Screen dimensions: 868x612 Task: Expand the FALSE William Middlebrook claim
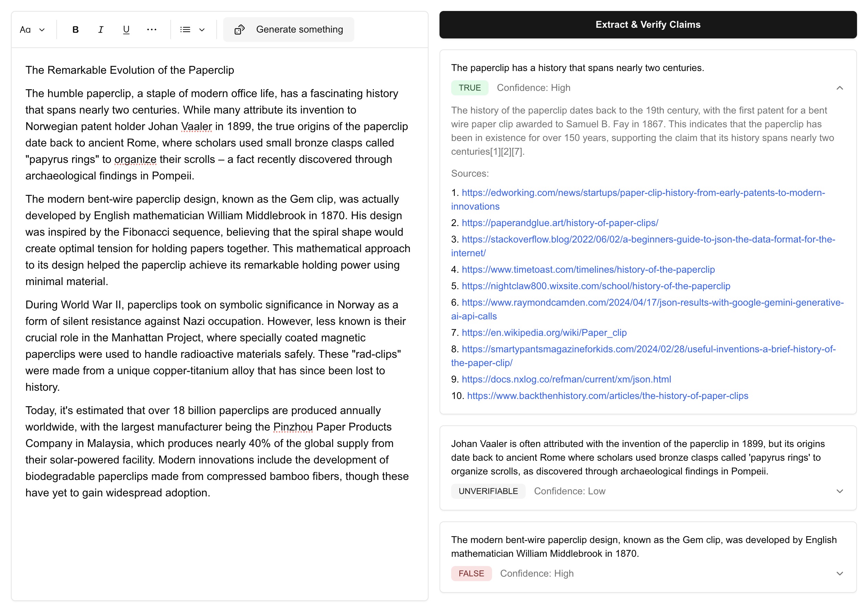click(x=839, y=574)
